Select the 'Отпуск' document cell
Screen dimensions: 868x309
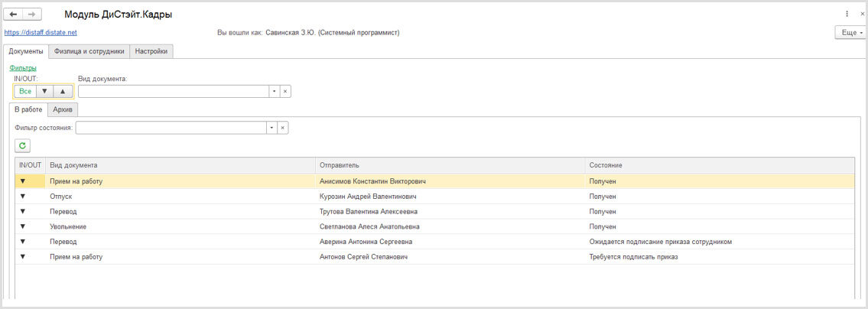61,197
